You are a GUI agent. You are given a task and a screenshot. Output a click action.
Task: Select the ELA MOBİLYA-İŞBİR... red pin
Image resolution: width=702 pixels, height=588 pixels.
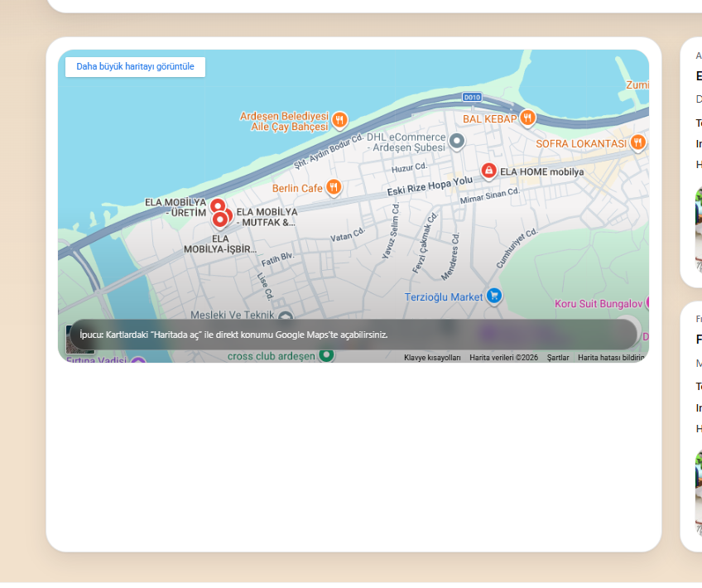[220, 220]
